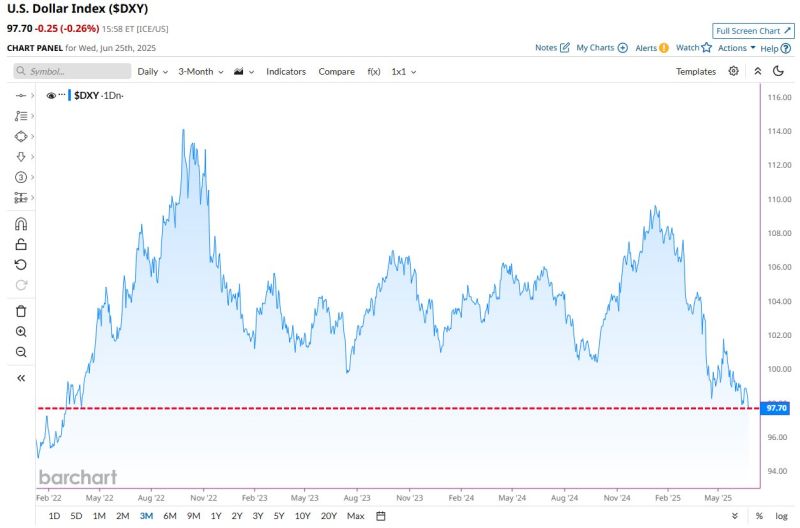Image resolution: width=800 pixels, height=528 pixels.
Task: Open the Daily frequency dropdown
Action: coord(152,72)
